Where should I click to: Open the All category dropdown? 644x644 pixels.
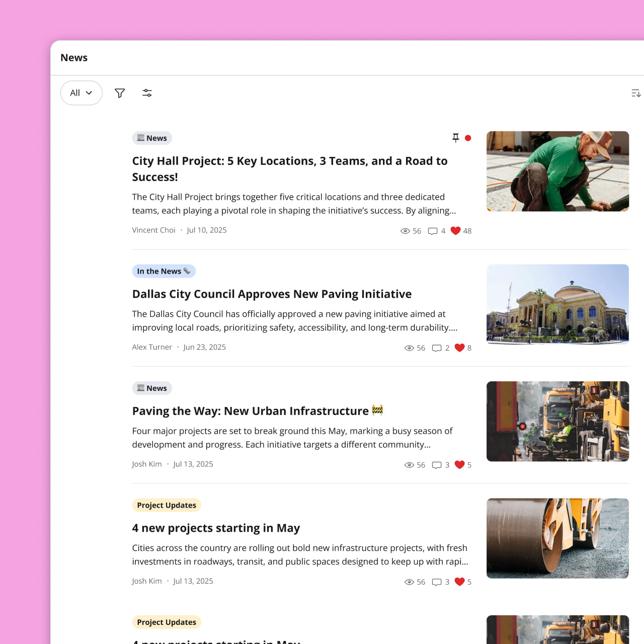(81, 93)
